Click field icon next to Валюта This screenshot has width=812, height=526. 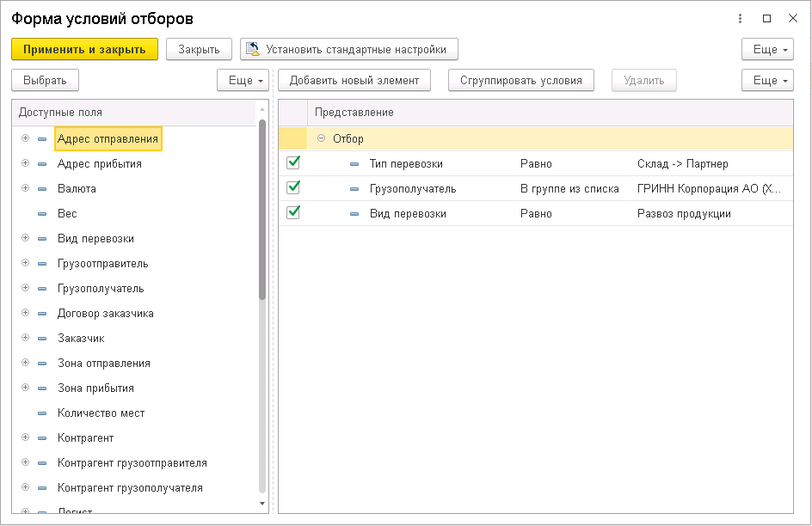[x=42, y=188]
